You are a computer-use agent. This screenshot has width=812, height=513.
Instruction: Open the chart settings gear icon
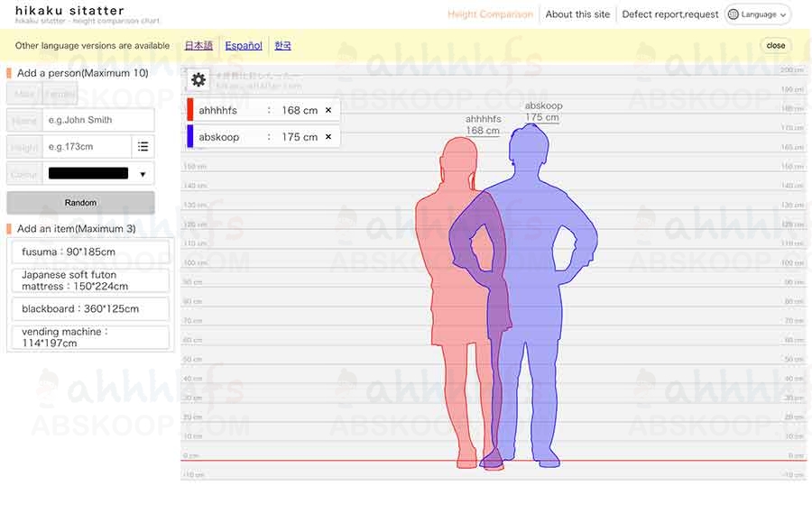coord(198,80)
